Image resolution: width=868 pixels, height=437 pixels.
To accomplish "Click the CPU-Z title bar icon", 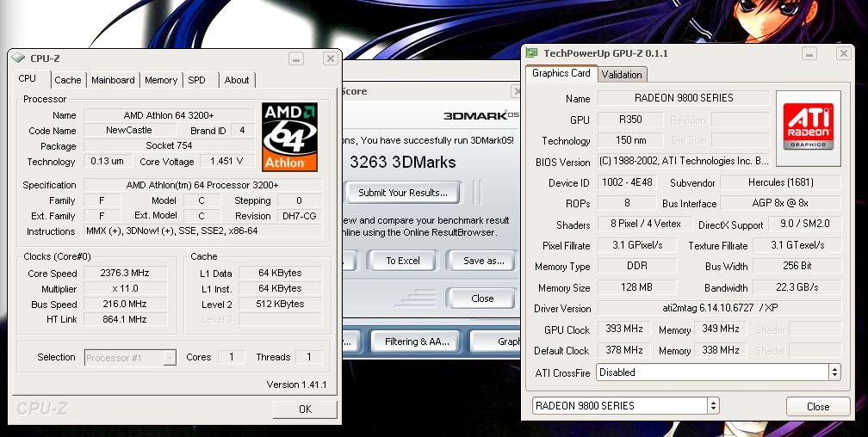I will [18, 58].
